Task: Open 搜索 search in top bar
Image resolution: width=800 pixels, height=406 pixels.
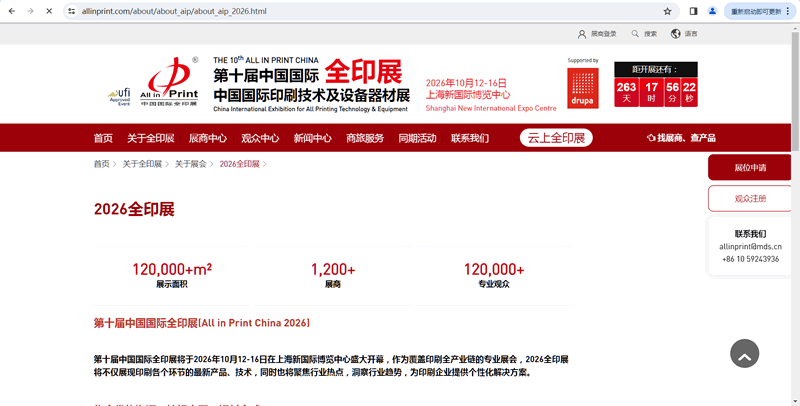Action: click(x=645, y=34)
